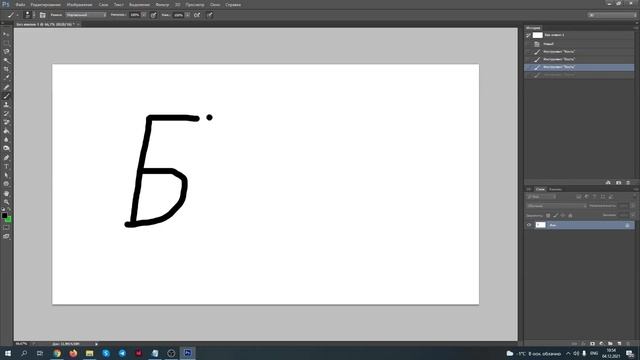Select the Rectangular Marquee tool
The width and height of the screenshot is (640, 360).
coord(6,43)
